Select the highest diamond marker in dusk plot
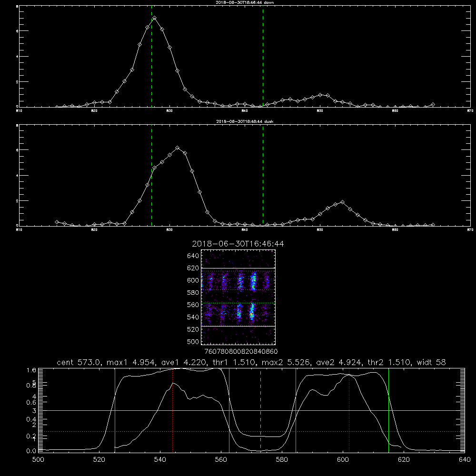This screenshot has width=476, height=476. 178,148
